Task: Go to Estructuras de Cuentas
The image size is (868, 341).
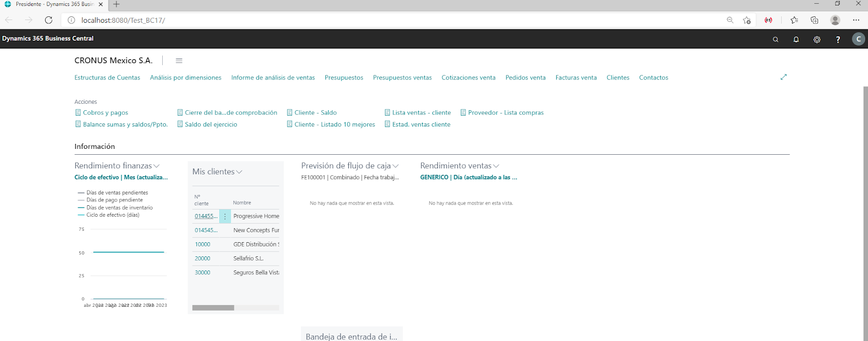Action: click(x=107, y=78)
